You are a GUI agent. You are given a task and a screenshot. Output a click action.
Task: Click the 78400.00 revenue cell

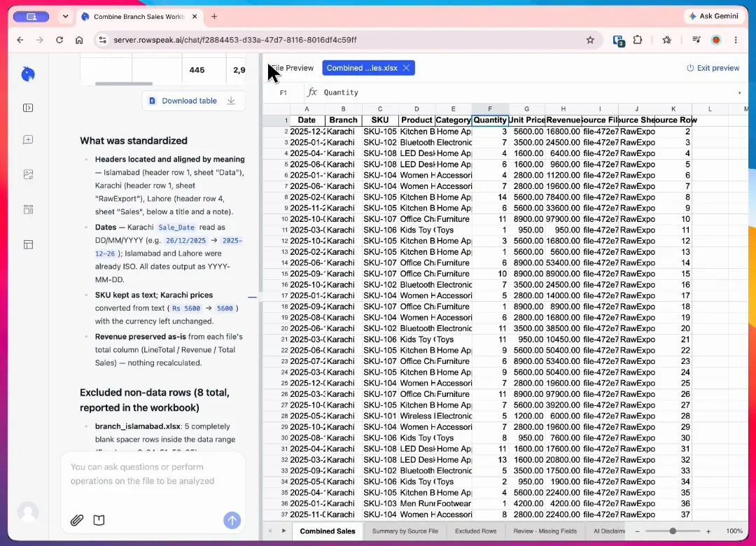[x=563, y=197]
